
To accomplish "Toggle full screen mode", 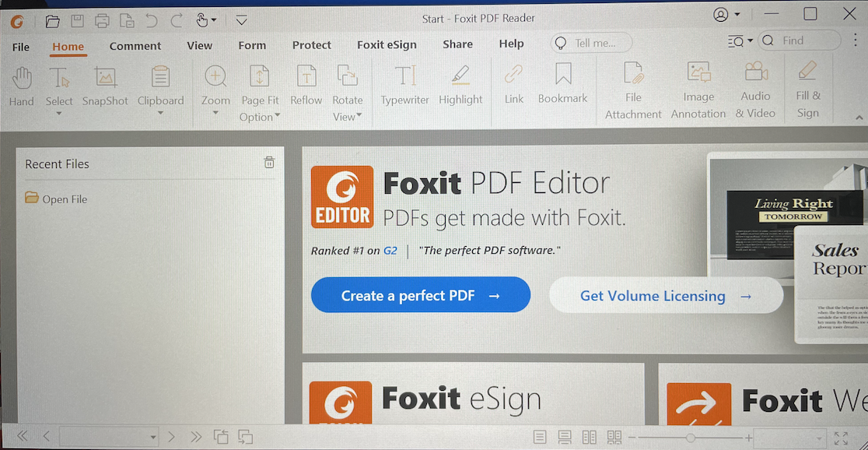I will (x=841, y=438).
